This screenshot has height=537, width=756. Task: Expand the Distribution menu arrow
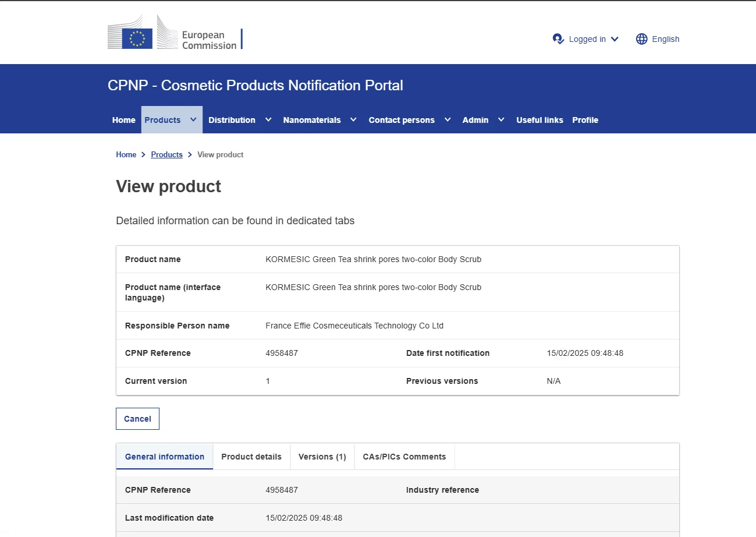(x=268, y=120)
